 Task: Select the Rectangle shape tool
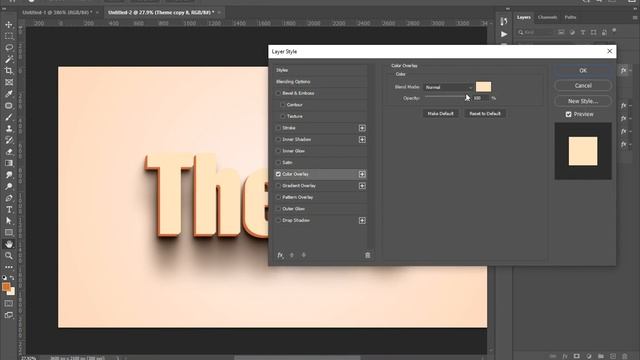coord(9,233)
